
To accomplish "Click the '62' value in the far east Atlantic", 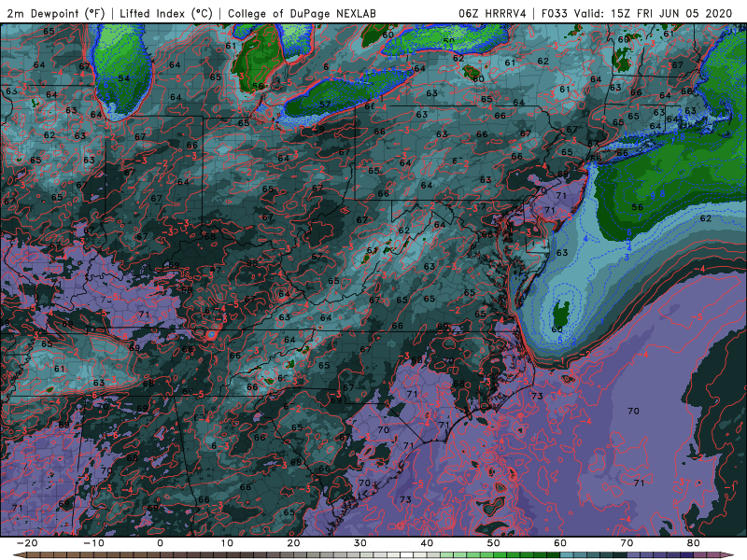I will coord(706,218).
